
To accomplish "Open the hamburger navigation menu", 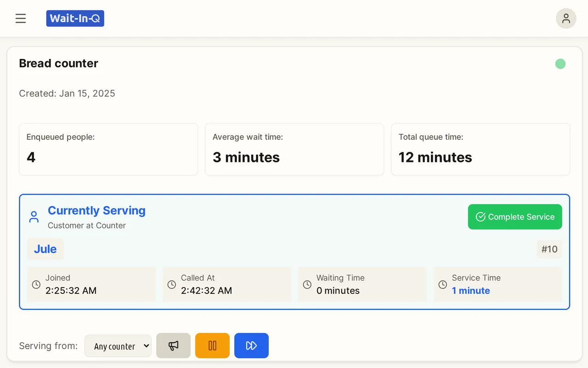I will [x=21, y=18].
